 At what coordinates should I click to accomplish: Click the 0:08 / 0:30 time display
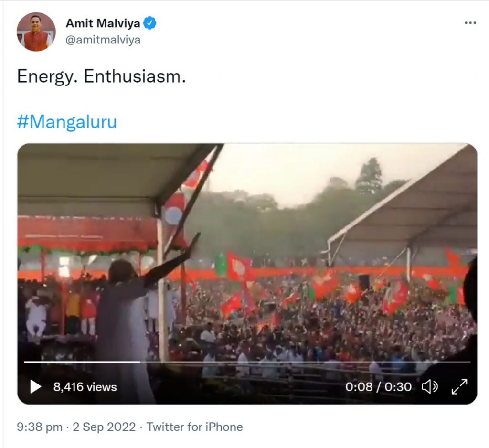[x=378, y=386]
